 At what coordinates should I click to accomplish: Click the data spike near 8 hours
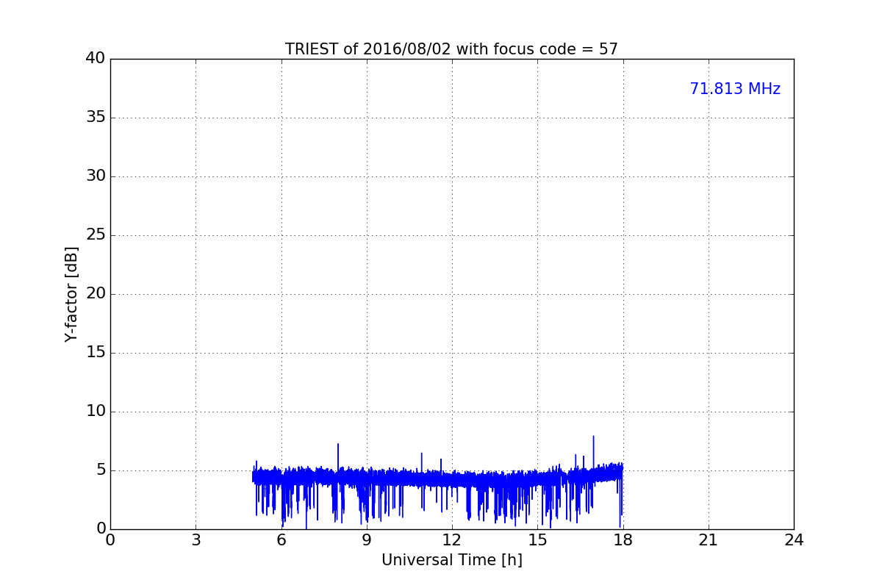click(338, 454)
